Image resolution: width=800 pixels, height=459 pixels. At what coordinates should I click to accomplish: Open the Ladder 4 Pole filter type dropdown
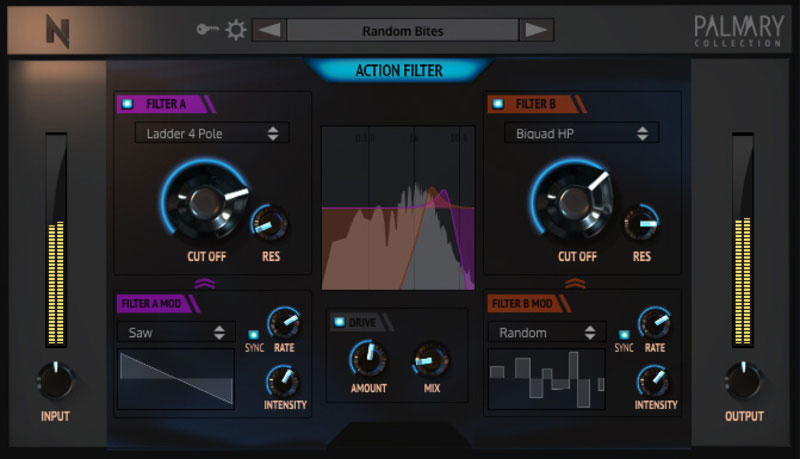tap(212, 133)
